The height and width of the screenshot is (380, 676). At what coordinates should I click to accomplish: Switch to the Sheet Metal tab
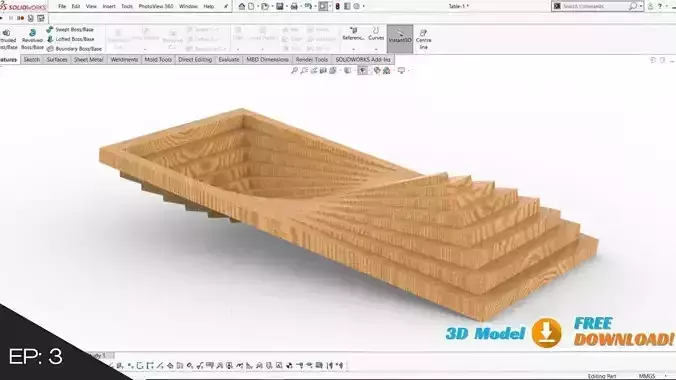tap(88, 60)
